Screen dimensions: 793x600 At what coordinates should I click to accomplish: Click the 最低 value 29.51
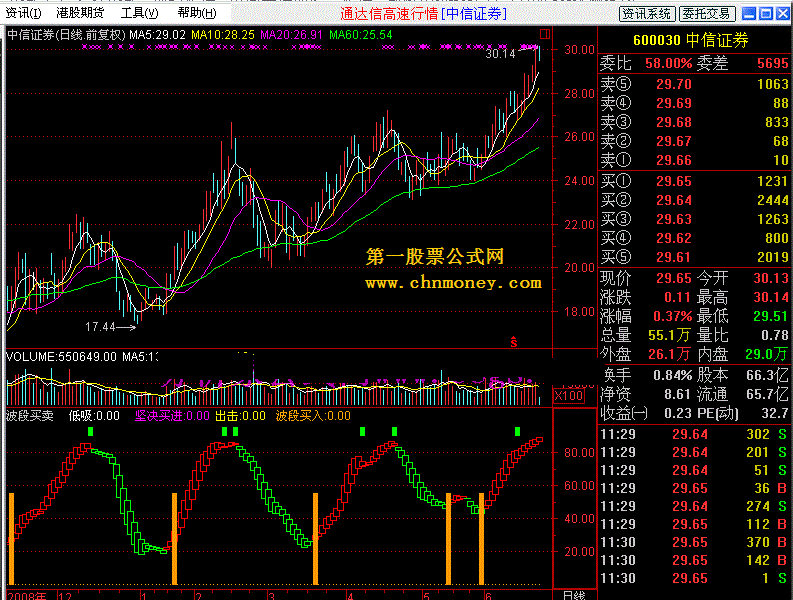pos(771,316)
